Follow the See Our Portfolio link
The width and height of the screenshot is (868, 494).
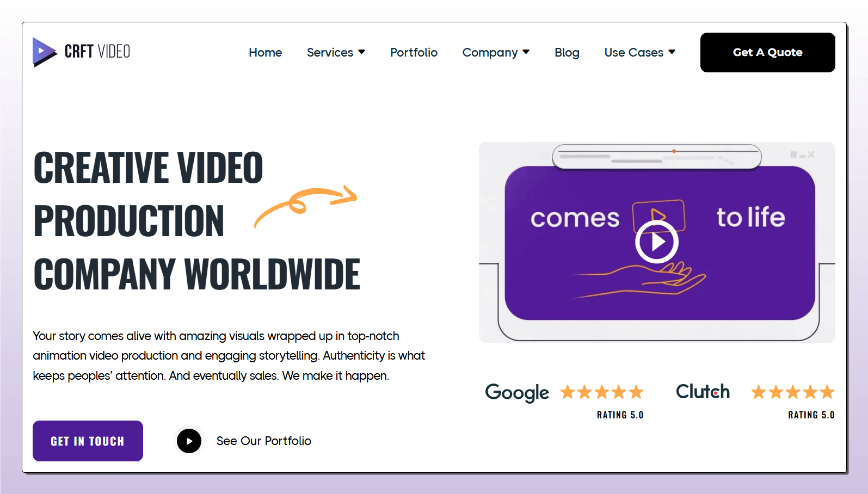click(263, 441)
